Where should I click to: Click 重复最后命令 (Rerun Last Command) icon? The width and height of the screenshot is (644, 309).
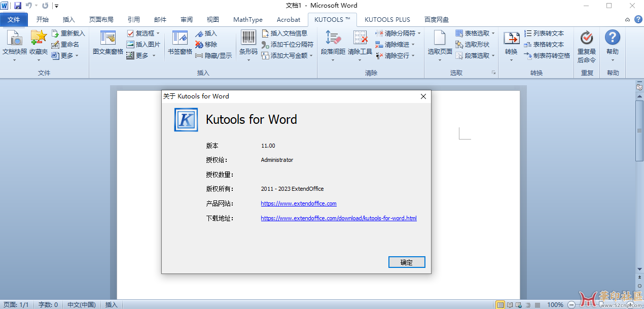tap(587, 38)
